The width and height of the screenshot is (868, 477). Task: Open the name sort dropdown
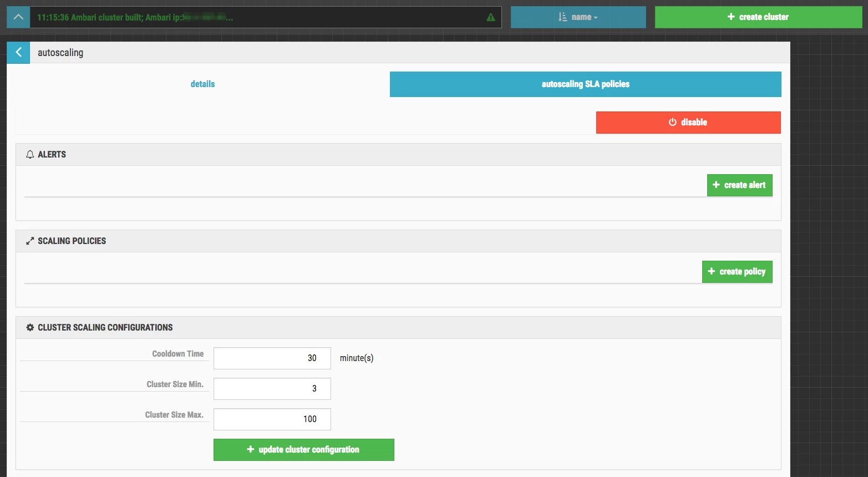pos(578,17)
